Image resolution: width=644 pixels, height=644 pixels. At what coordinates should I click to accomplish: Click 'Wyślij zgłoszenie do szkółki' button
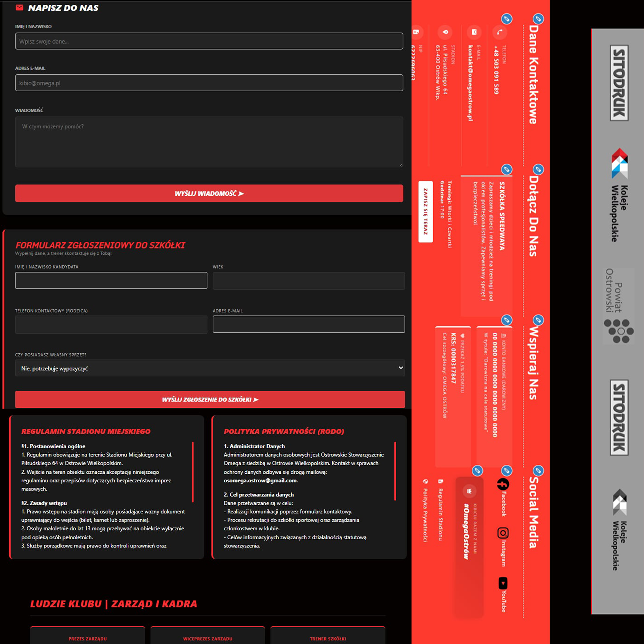pos(210,399)
